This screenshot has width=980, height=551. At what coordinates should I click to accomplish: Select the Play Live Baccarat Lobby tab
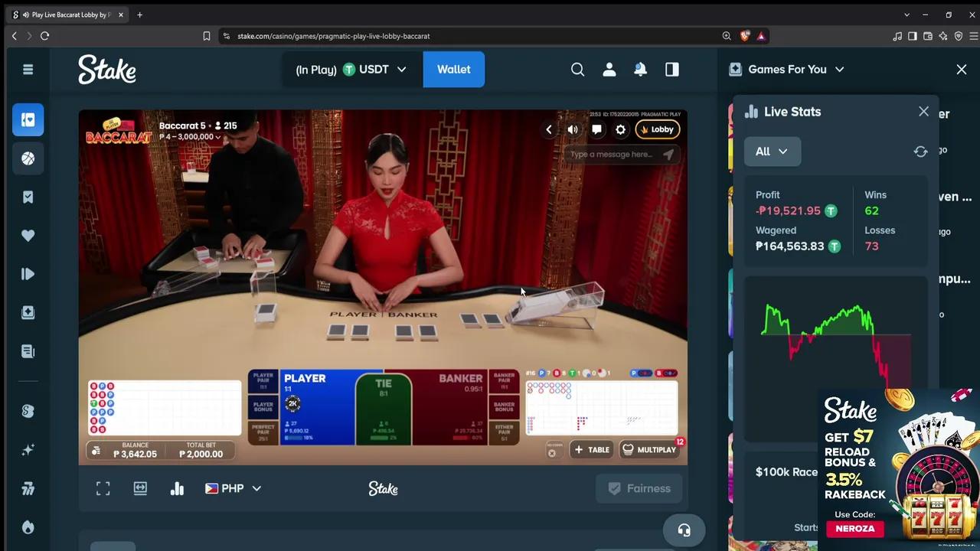[67, 15]
